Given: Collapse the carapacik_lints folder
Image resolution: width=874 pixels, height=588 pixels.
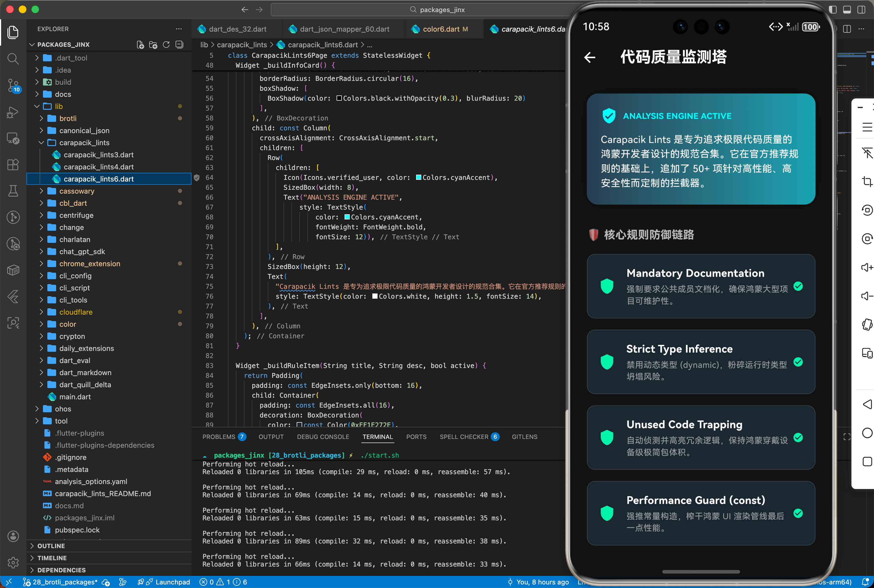Looking at the screenshot, I should coord(84,143).
